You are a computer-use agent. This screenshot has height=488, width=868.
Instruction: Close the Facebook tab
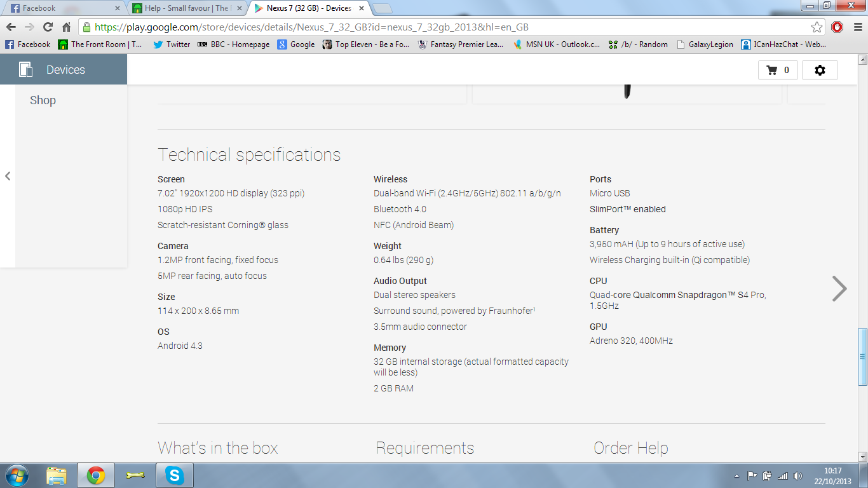tap(117, 8)
